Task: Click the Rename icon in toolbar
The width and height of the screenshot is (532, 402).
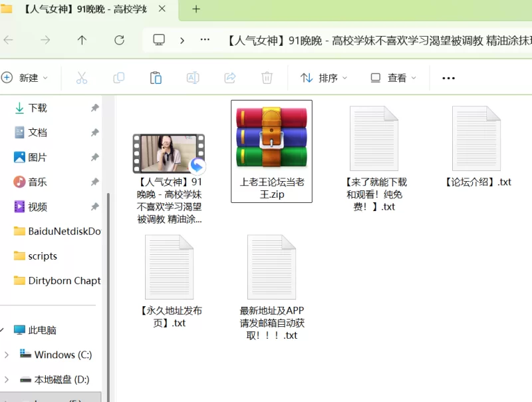Action: 193,78
